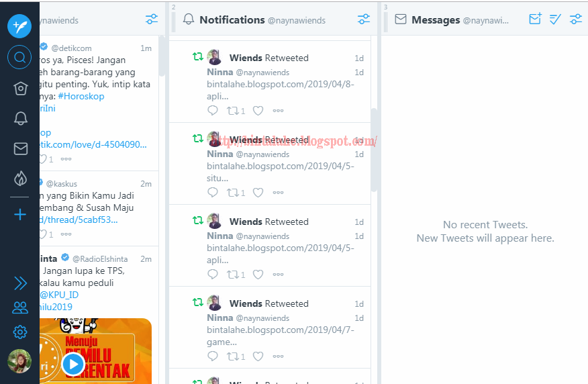588x384 pixels.
Task: Open the kaskus thread/5cabf53 link
Action: coord(79,220)
